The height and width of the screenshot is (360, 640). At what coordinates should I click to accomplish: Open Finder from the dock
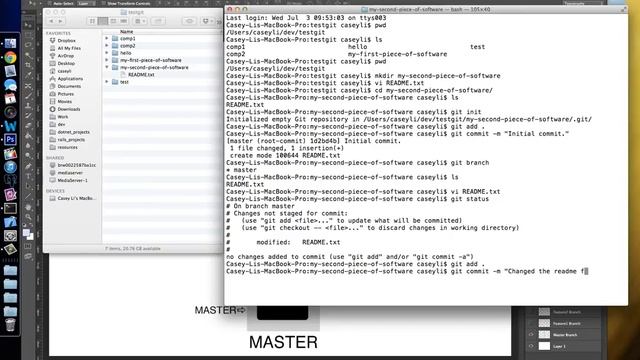pos(10,43)
